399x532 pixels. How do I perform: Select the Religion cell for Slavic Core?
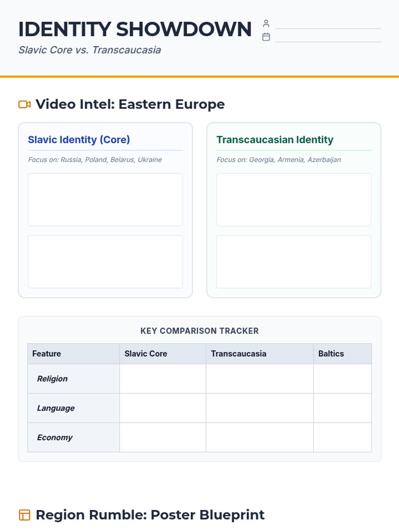click(x=163, y=379)
